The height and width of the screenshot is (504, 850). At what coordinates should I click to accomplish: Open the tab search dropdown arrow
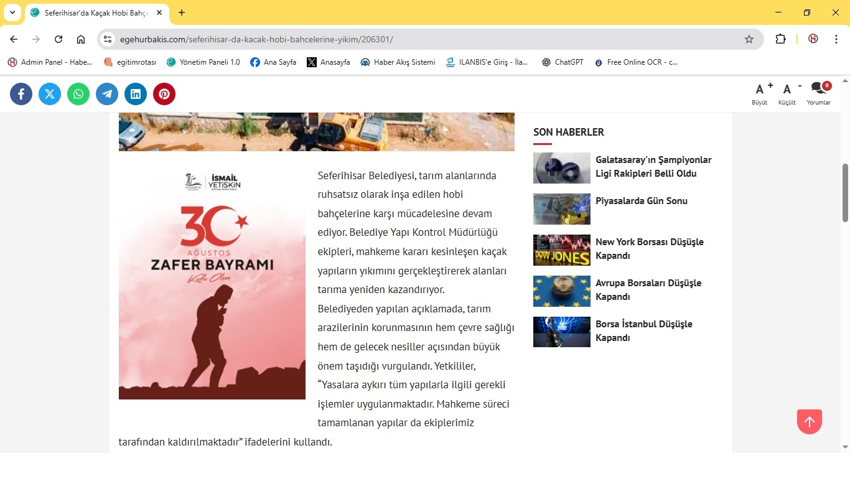[x=12, y=12]
